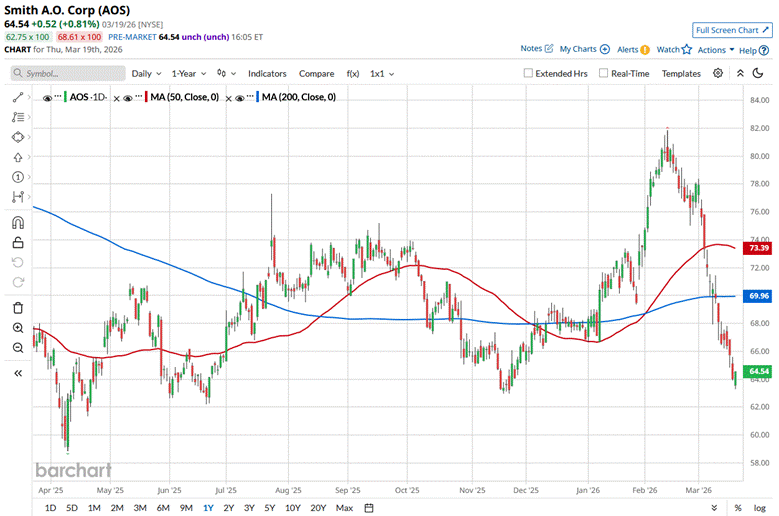Select the 1D time range tab
Screen dimensions: 779x516
[50, 508]
